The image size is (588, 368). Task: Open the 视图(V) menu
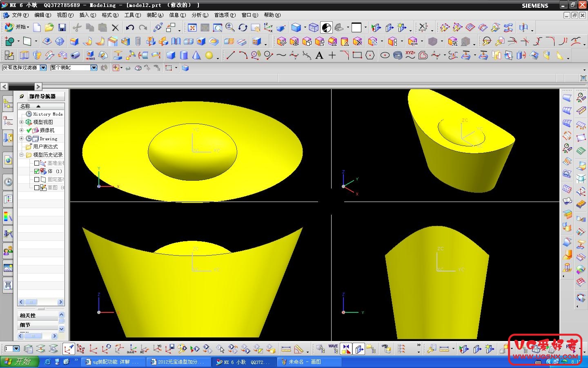[x=65, y=15]
